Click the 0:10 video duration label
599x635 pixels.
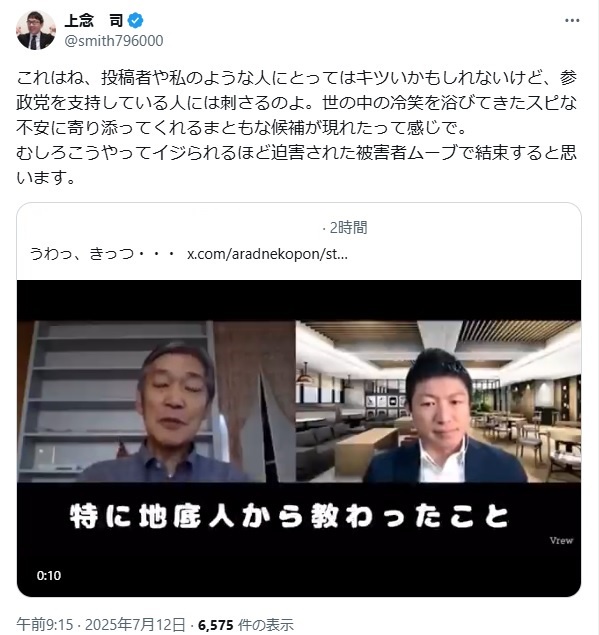point(49,575)
